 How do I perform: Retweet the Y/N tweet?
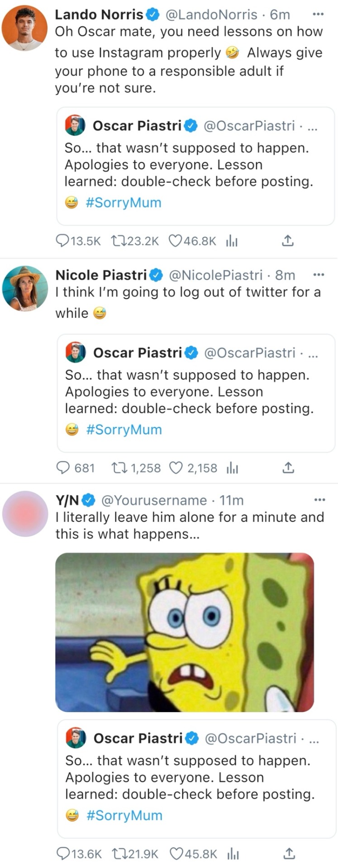click(119, 854)
